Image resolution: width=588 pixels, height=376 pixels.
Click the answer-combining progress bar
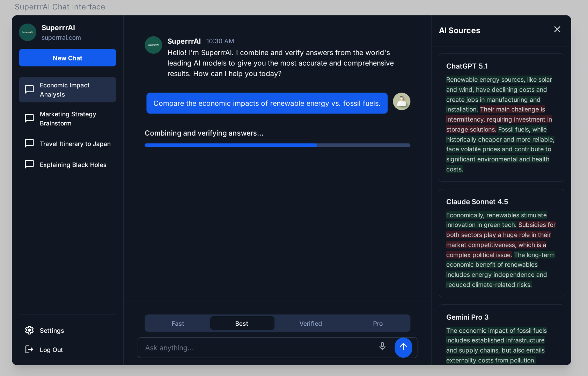click(x=277, y=145)
